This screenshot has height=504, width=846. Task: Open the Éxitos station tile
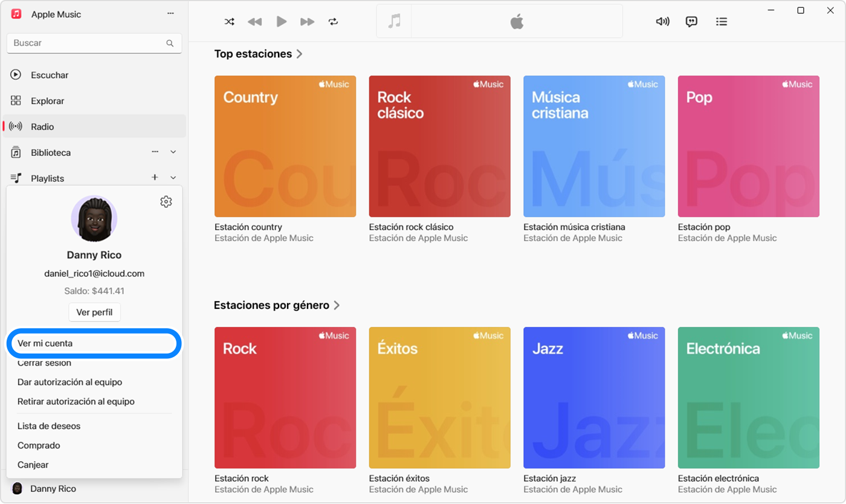point(440,398)
